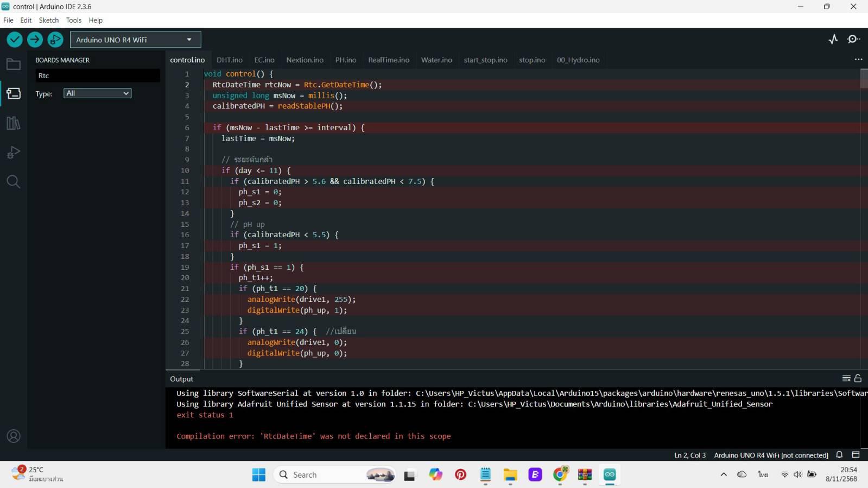Click the Verify sketch checkmark button
The image size is (868, 488).
click(x=15, y=39)
